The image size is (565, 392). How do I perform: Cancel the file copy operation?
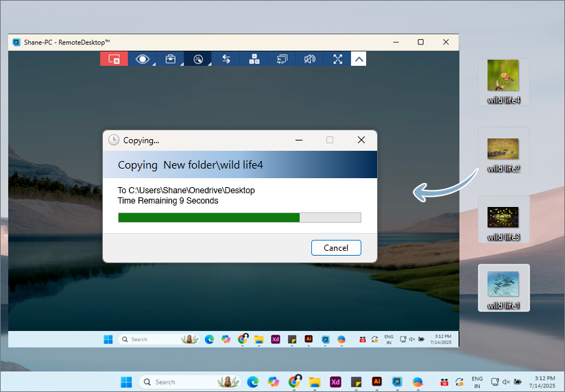pos(336,247)
